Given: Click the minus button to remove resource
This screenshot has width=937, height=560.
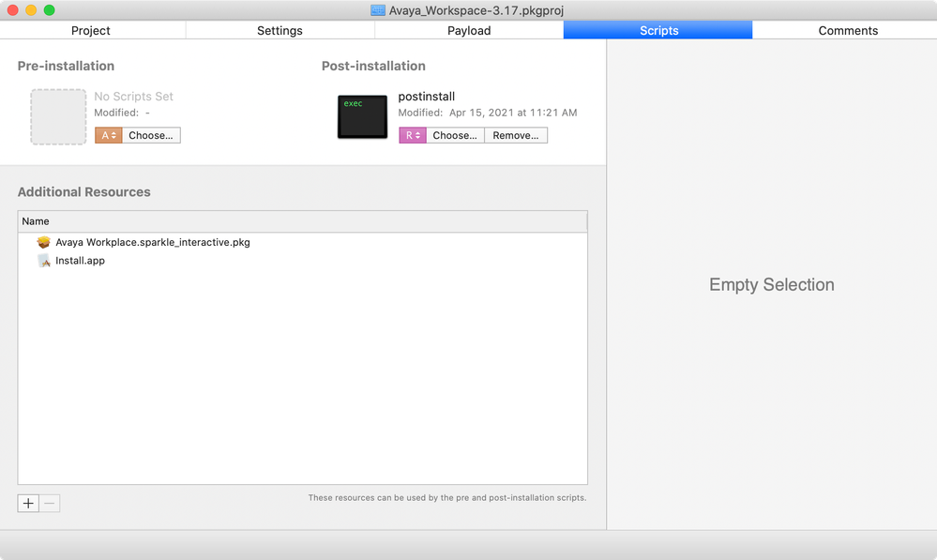Looking at the screenshot, I should click(50, 503).
